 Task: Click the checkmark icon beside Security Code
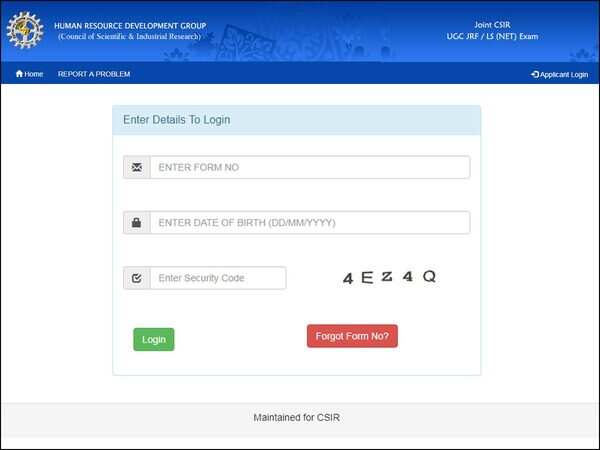coord(137,278)
